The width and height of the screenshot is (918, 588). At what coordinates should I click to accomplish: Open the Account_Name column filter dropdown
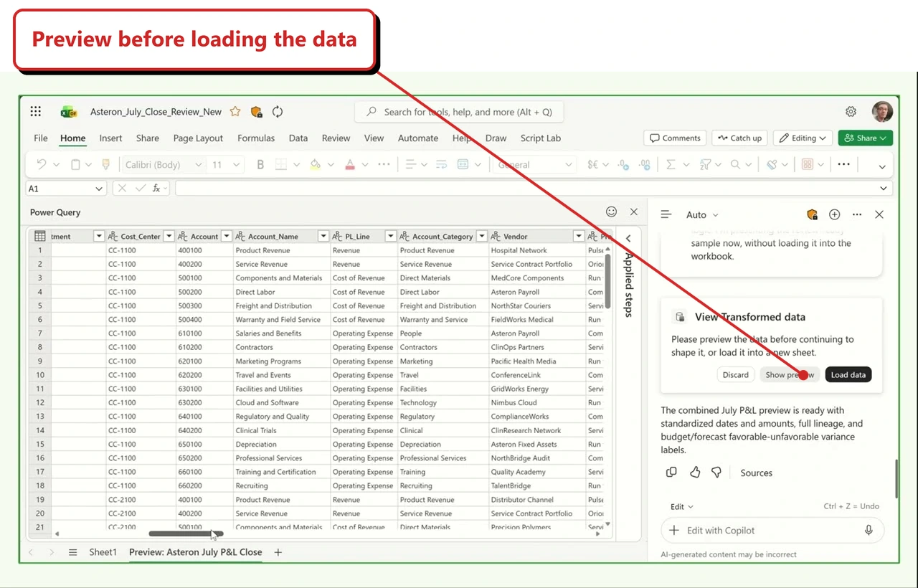323,236
